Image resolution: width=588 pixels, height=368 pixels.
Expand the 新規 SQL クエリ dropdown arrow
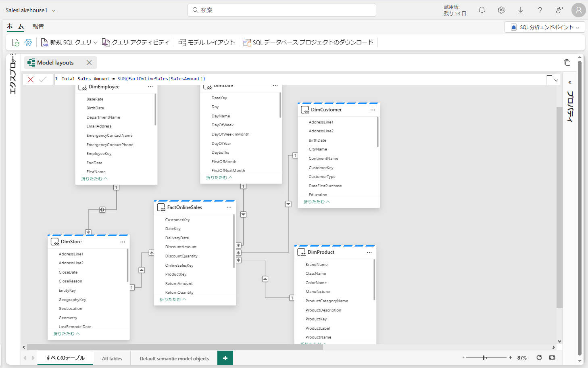pos(96,42)
